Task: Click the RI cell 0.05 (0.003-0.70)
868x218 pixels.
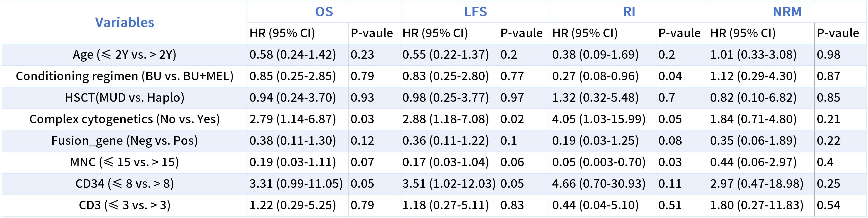Action: (598, 162)
